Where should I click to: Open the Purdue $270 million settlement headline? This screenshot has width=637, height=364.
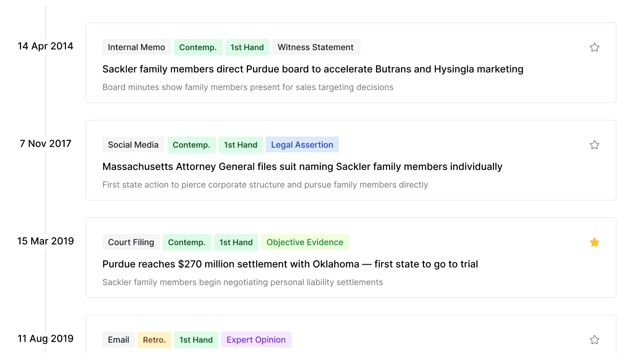[290, 264]
